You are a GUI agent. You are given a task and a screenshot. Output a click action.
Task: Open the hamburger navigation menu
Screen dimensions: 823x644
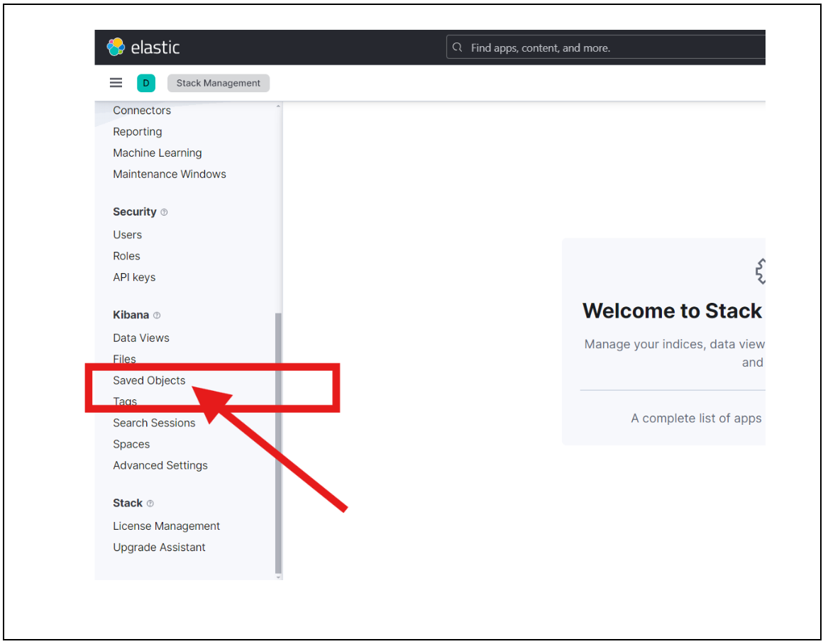[116, 83]
